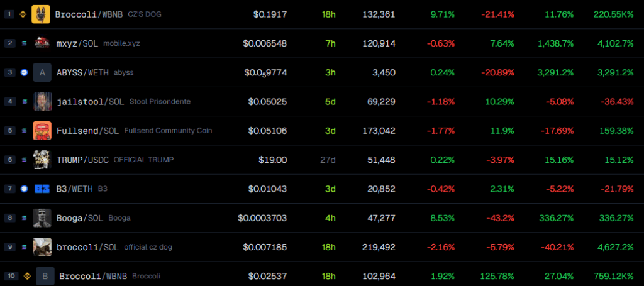Click the price $0.1917
The height and width of the screenshot is (286, 644).
coord(270,14)
